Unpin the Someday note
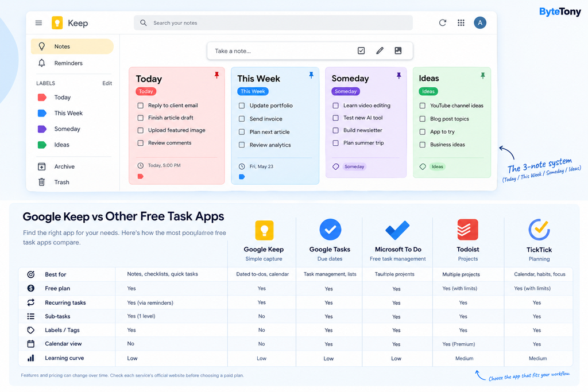Viewport: 588px width, 392px height. [x=399, y=75]
